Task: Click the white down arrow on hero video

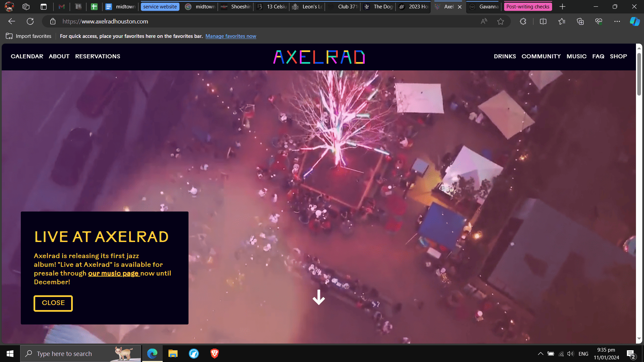Action: [319, 297]
